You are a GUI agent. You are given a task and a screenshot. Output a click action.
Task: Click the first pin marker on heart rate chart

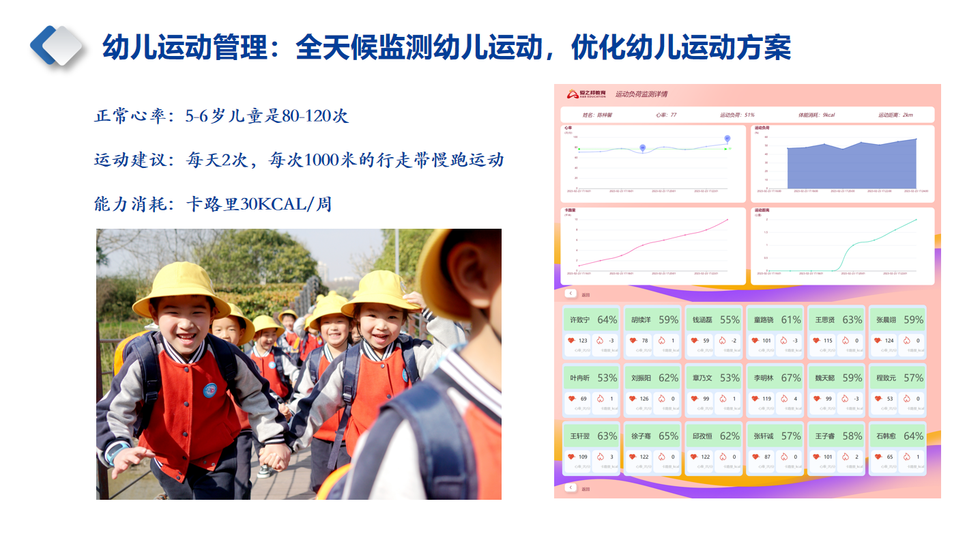[x=643, y=147]
